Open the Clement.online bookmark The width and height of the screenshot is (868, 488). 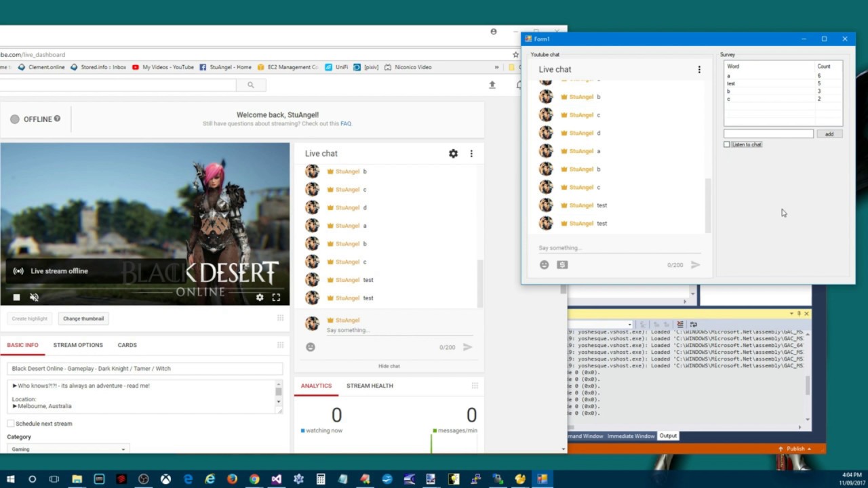coord(41,67)
